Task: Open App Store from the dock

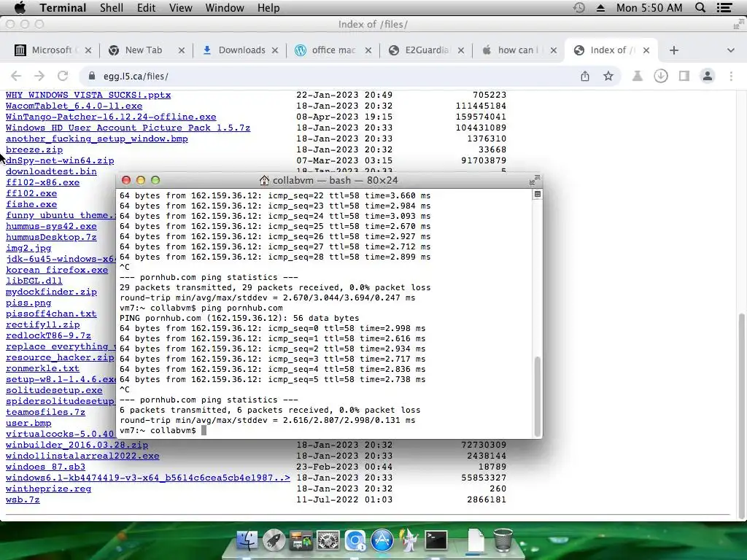Action: click(x=382, y=540)
